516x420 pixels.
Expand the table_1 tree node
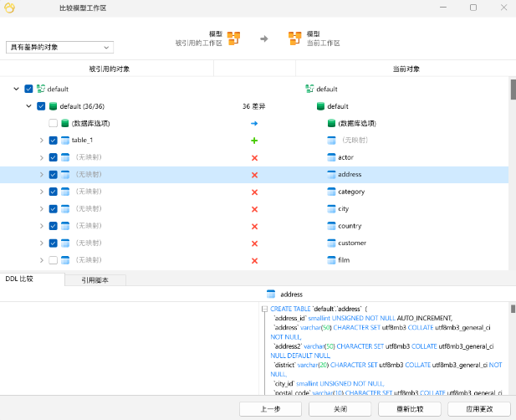click(x=41, y=141)
